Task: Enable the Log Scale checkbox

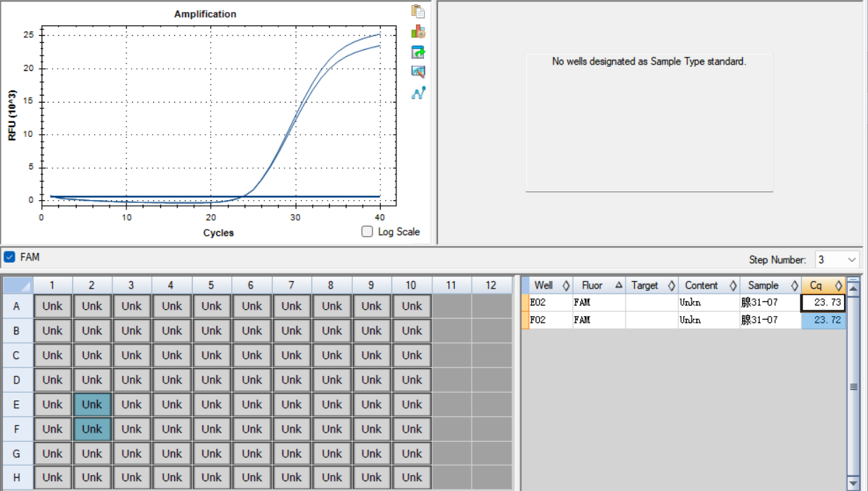Action: point(367,232)
